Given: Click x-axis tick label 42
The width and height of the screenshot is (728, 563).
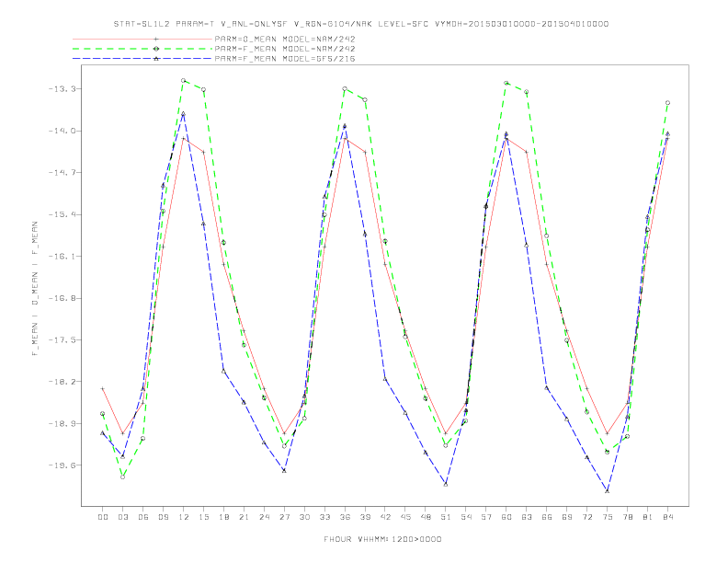Looking at the screenshot, I should pyautogui.click(x=385, y=517).
